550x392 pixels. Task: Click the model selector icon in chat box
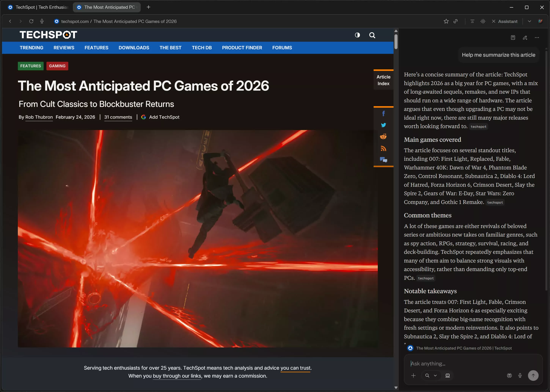(x=509, y=376)
